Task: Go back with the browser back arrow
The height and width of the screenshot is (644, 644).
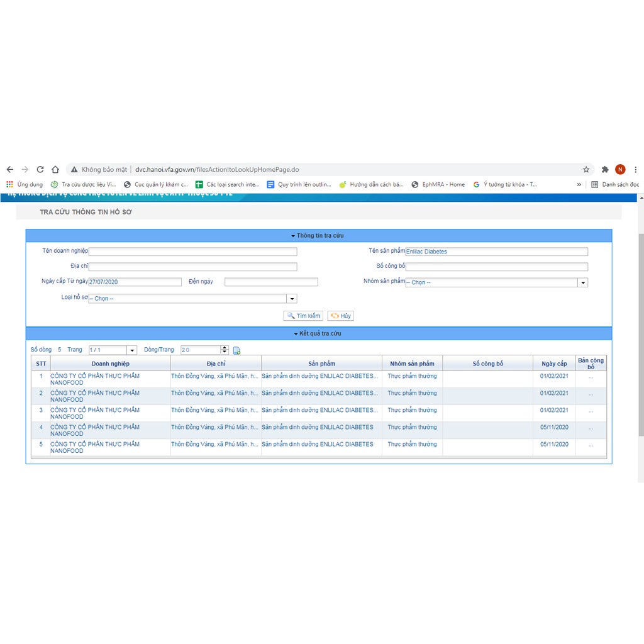Action: click(x=10, y=169)
